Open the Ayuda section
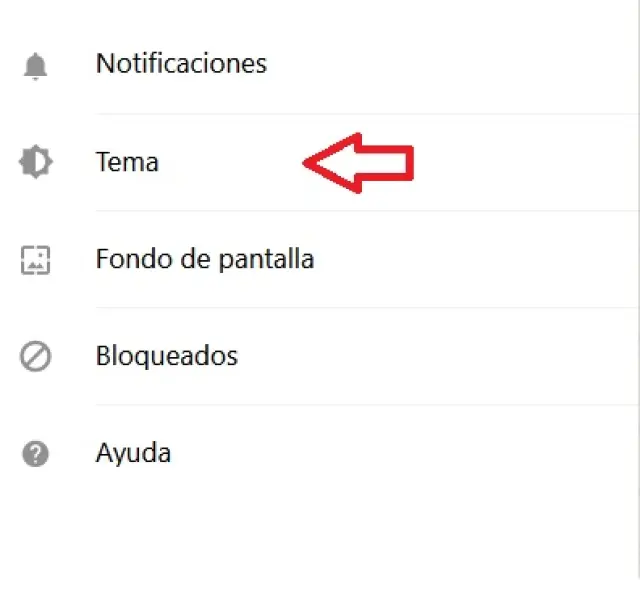The image size is (640, 601). (133, 453)
